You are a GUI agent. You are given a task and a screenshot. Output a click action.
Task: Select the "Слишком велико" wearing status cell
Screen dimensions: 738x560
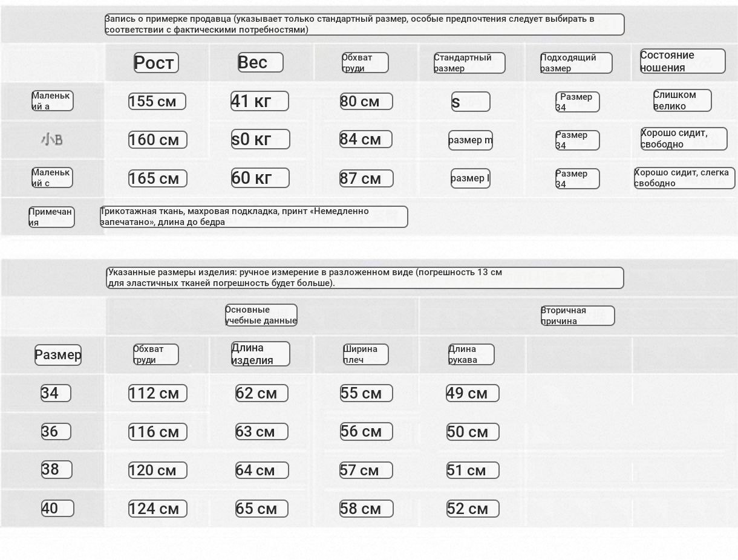click(682, 100)
